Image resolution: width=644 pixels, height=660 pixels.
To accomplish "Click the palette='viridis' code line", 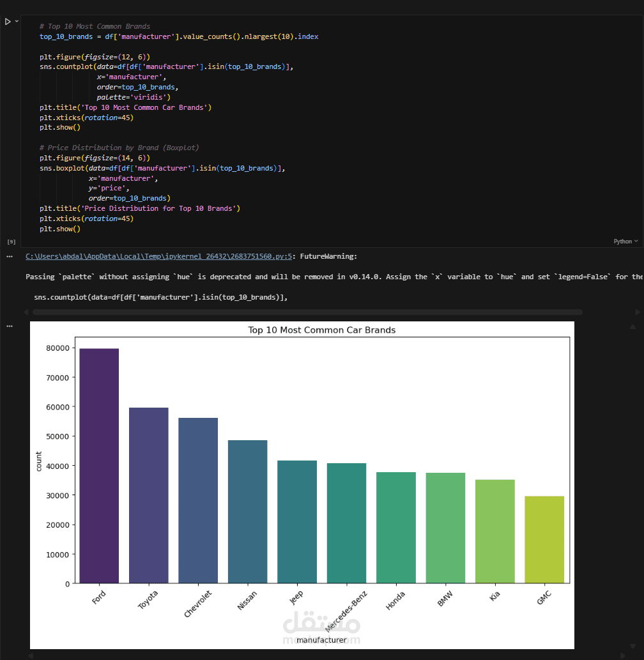I will 134,97.
